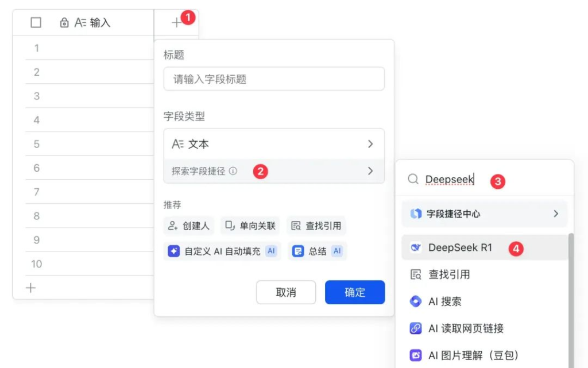
Task: Choose DeepSeek R1 from the list
Action: 460,248
